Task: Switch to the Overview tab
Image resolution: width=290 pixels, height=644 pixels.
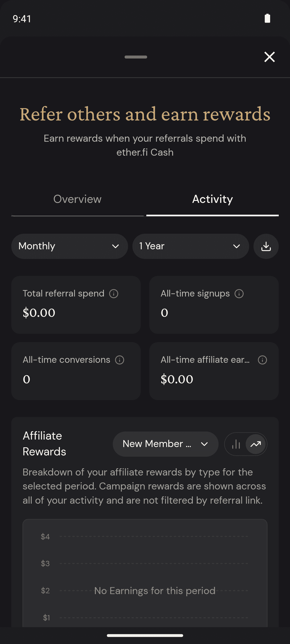Action: click(x=77, y=199)
